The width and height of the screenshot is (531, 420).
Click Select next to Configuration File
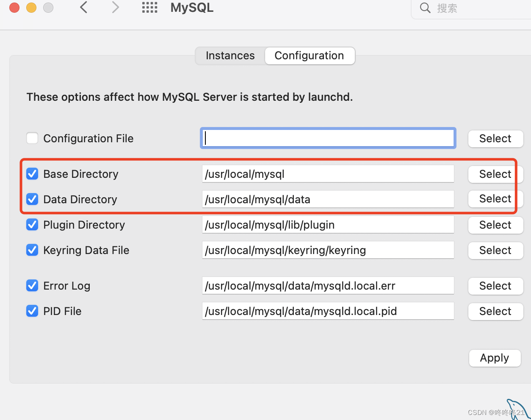[x=495, y=138]
